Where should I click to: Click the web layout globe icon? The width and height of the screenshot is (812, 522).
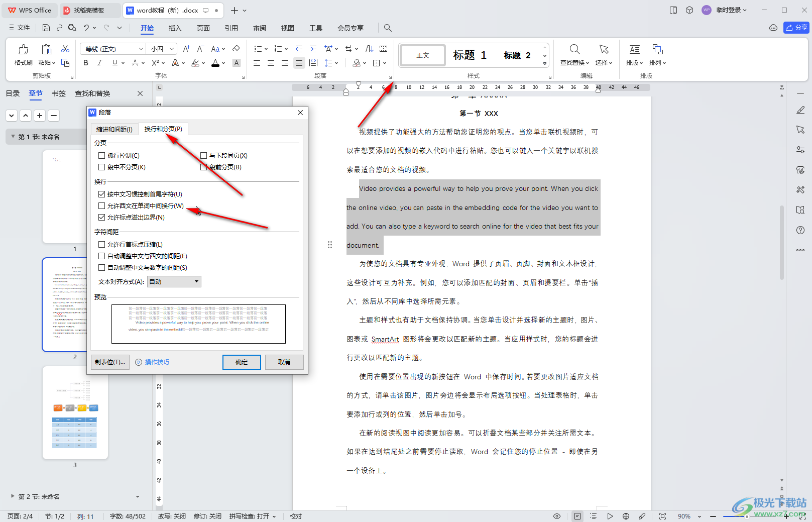point(626,516)
